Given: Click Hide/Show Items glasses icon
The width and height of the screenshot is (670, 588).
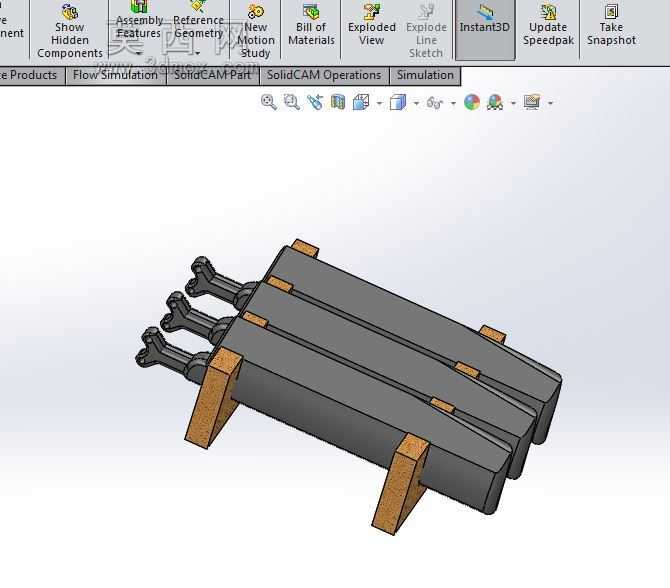Looking at the screenshot, I should click(x=435, y=103).
